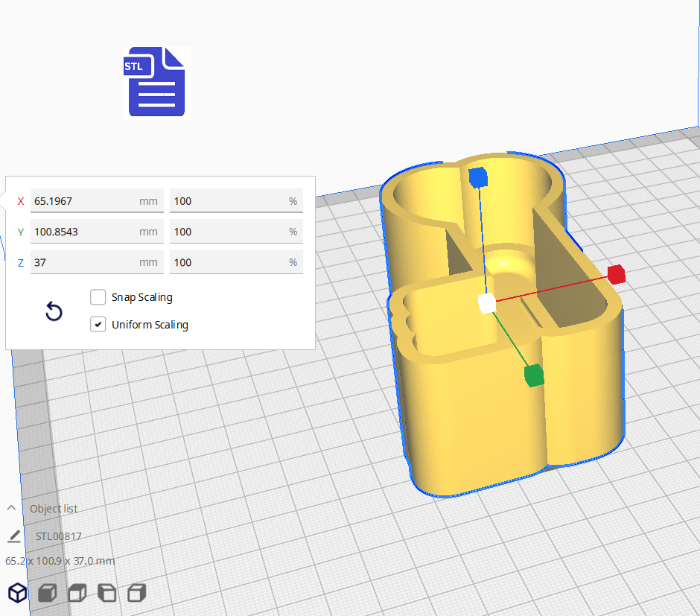Click the green Y-axis scale handle
Screen dimensions: 700x616
(x=534, y=376)
